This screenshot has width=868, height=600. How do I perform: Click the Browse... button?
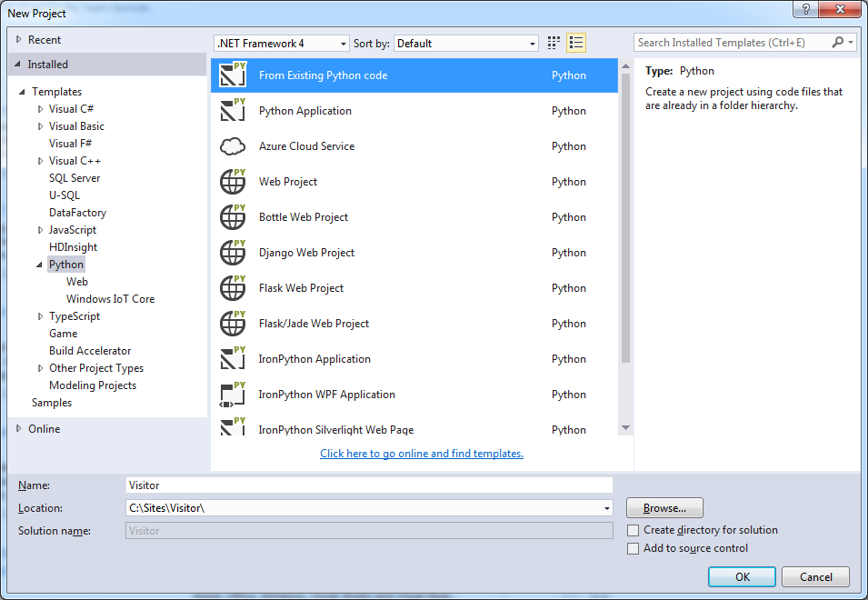click(x=664, y=507)
